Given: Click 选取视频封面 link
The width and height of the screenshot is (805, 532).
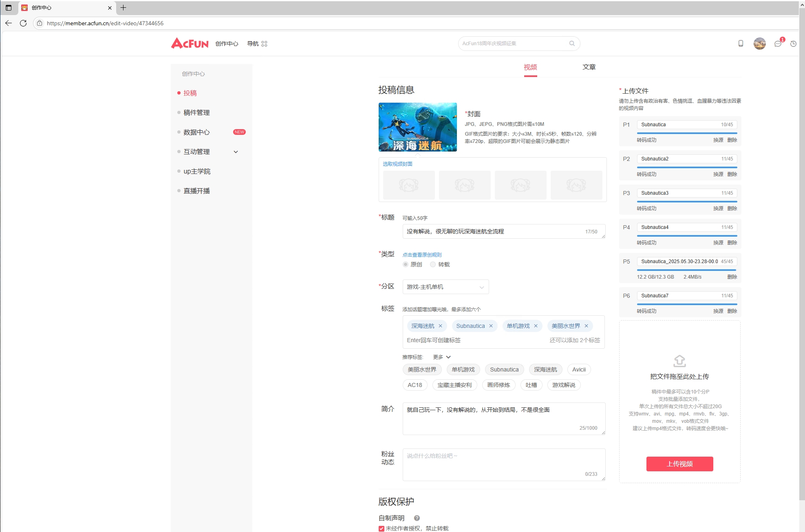Looking at the screenshot, I should pos(397,164).
